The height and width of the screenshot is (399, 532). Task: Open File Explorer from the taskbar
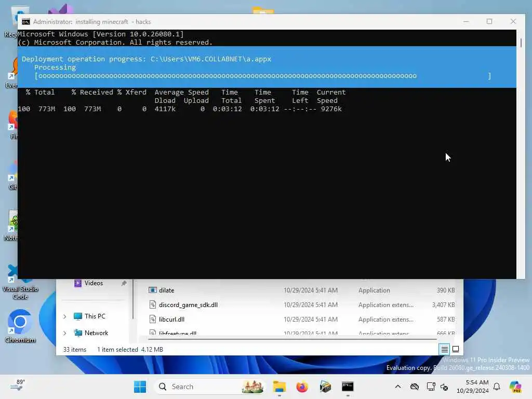(279, 387)
